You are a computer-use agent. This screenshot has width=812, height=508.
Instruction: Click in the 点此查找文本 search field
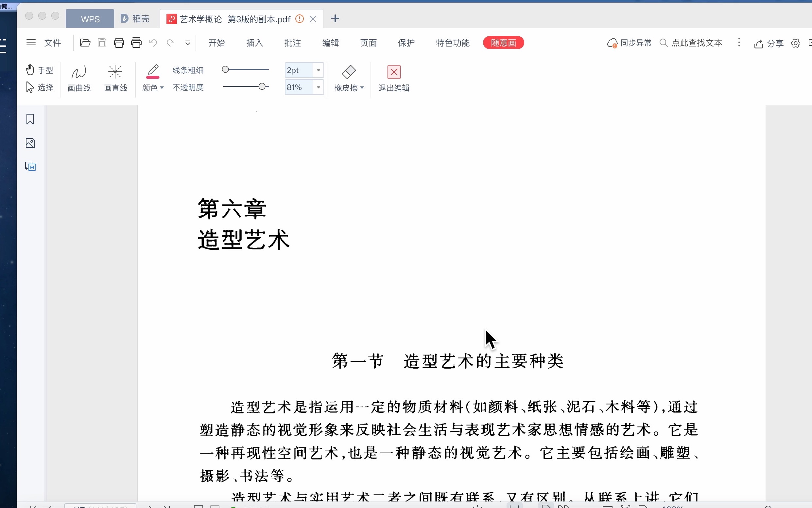pyautogui.click(x=697, y=43)
